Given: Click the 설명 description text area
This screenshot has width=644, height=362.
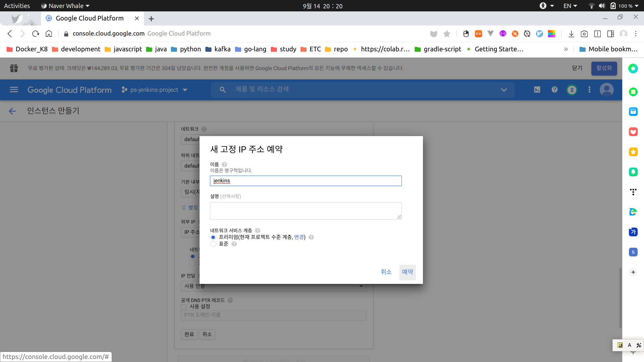Looking at the screenshot, I should [x=306, y=210].
